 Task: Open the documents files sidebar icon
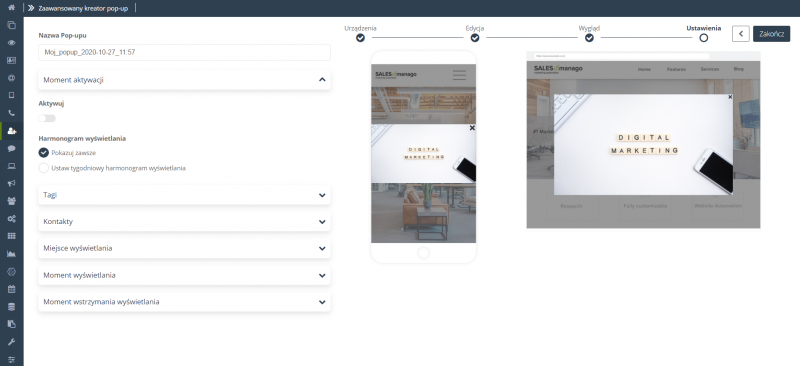point(12,324)
